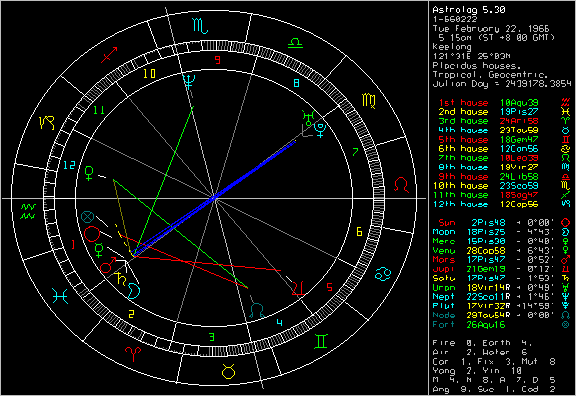Viewport: 576px width, 396px height.
Task: Select the Virgo sign glyph on the chart wheel
Action: pos(369,101)
